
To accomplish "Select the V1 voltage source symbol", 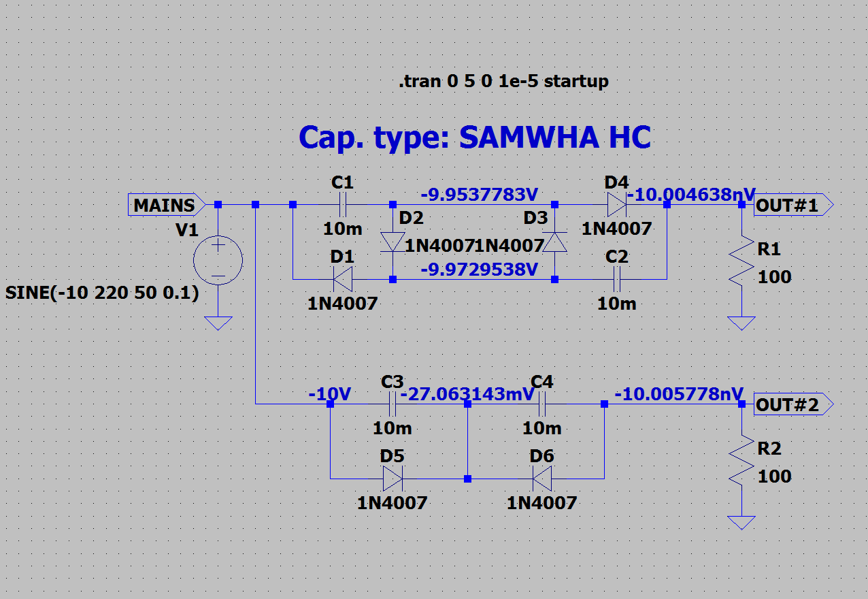I will pos(218,261).
